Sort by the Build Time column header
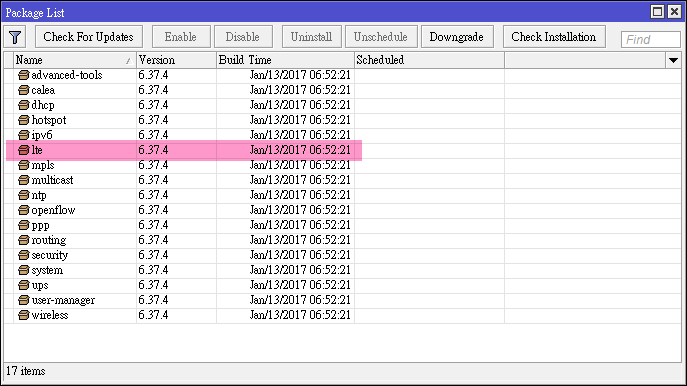687x386 pixels. point(285,60)
